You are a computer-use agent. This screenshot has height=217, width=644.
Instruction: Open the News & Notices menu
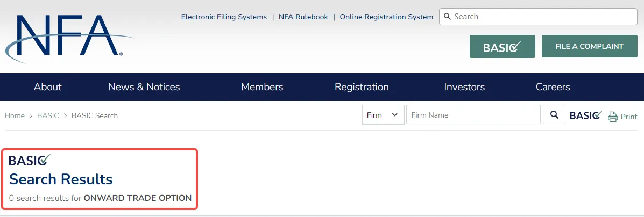[144, 87]
